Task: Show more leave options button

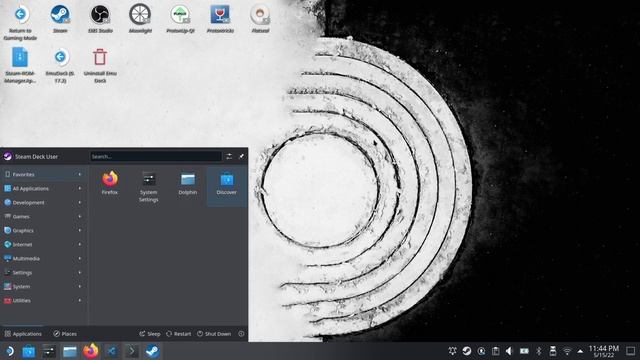Action: (241, 334)
